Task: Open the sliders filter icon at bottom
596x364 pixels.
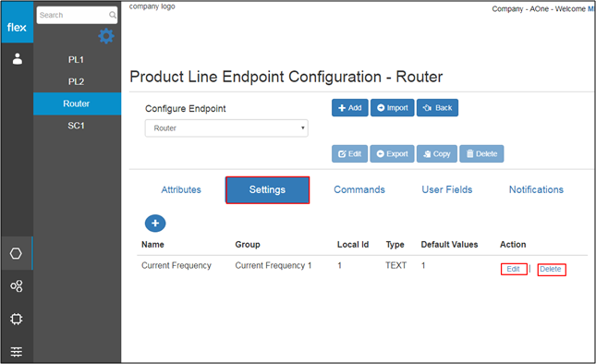Action: click(17, 351)
